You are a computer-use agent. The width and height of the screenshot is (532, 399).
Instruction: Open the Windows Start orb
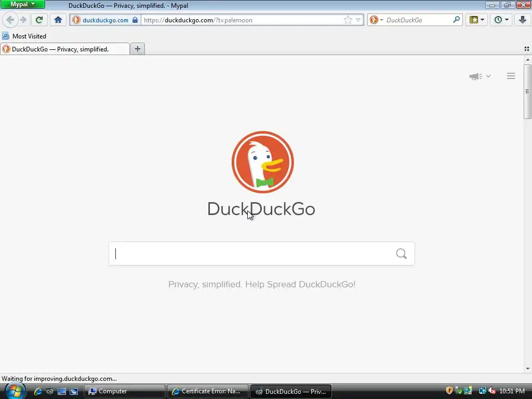tap(15, 391)
